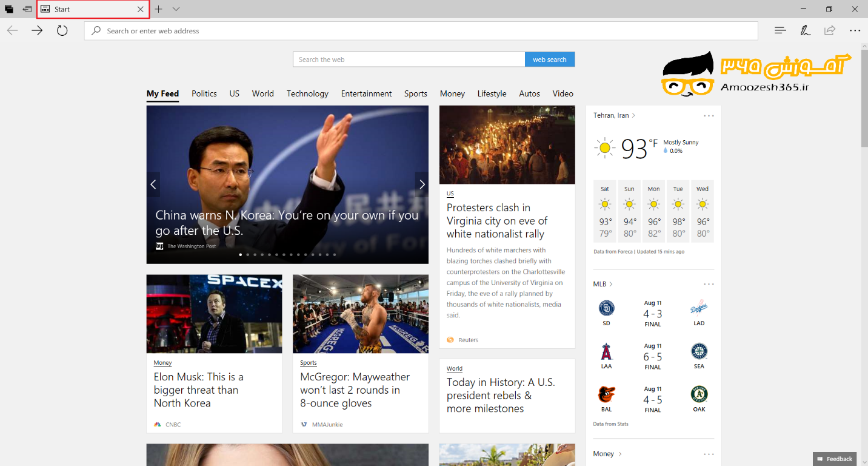This screenshot has height=466, width=868.
Task: Click the Search the web input box
Action: pyautogui.click(x=409, y=59)
